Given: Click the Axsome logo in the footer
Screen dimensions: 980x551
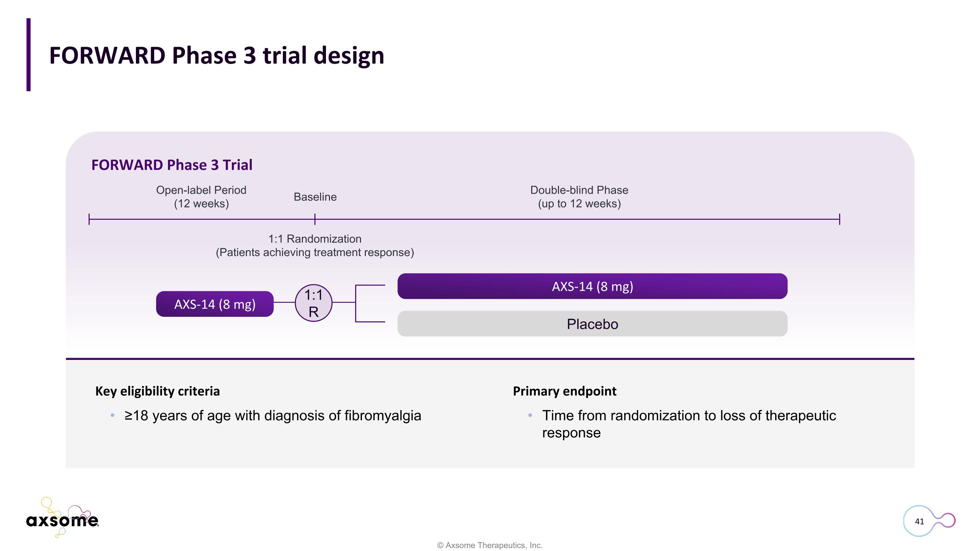Looking at the screenshot, I should [62, 517].
